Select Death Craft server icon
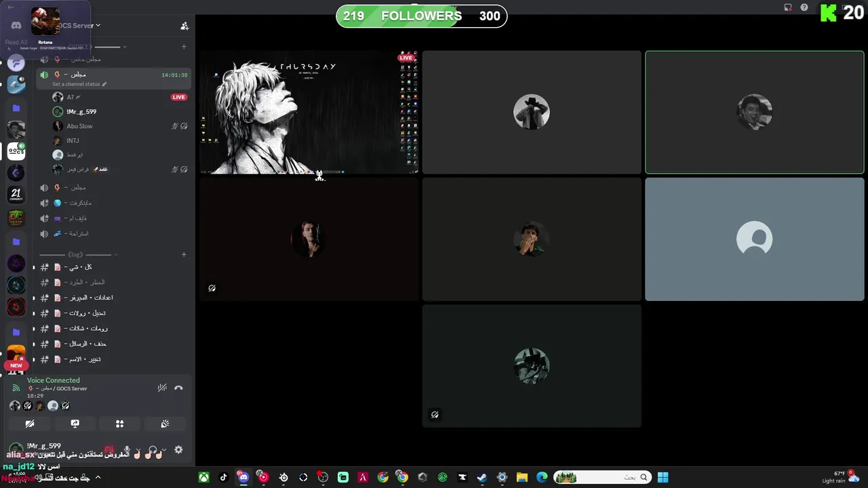Viewport: 868px width, 488px height. coord(16,218)
